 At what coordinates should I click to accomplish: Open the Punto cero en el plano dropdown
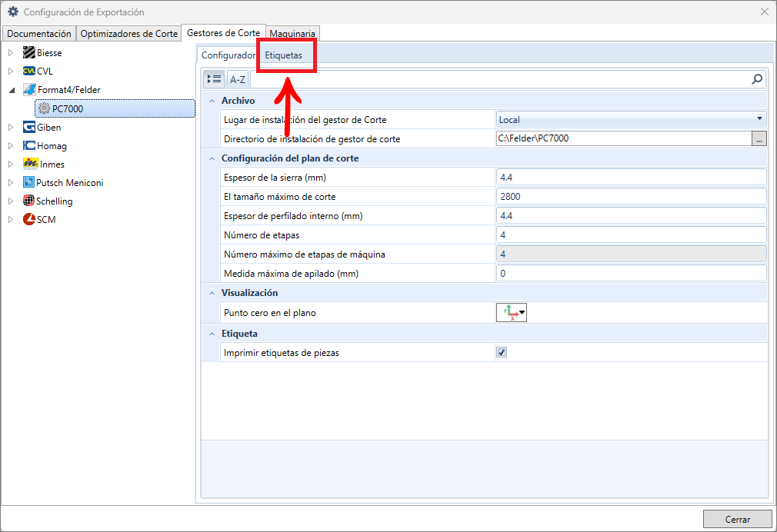522,313
